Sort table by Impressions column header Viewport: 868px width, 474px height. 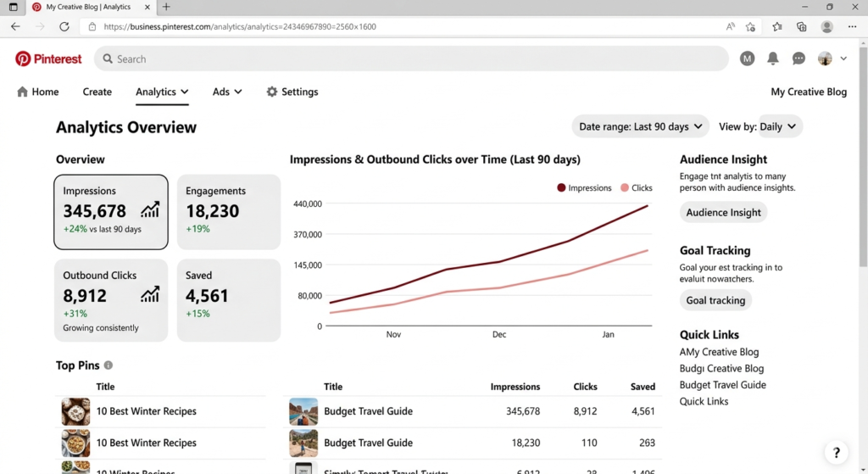point(515,387)
